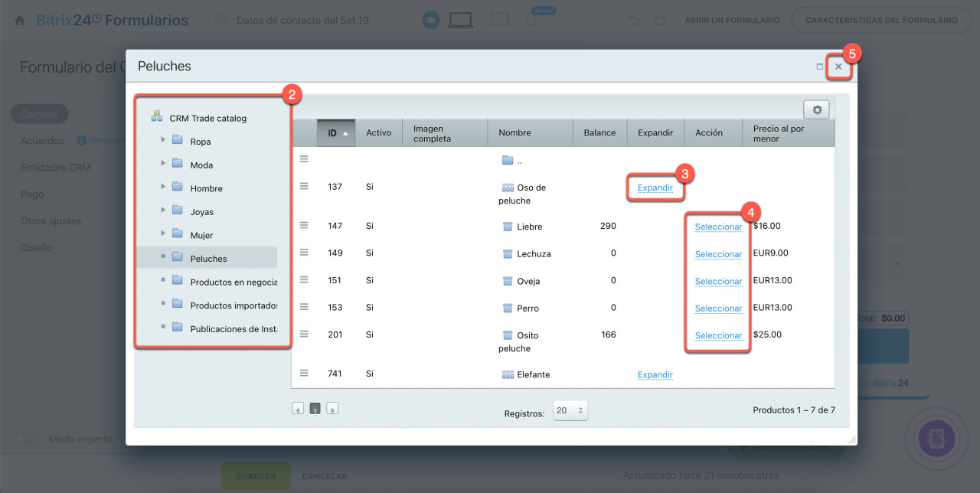Maximize the Peluches dialog window
The image size is (980, 493).
(820, 67)
